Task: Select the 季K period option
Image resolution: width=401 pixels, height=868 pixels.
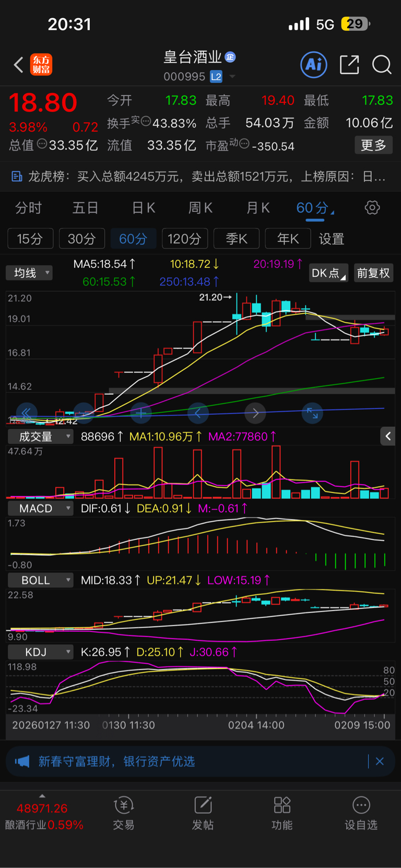Action: coord(237,239)
